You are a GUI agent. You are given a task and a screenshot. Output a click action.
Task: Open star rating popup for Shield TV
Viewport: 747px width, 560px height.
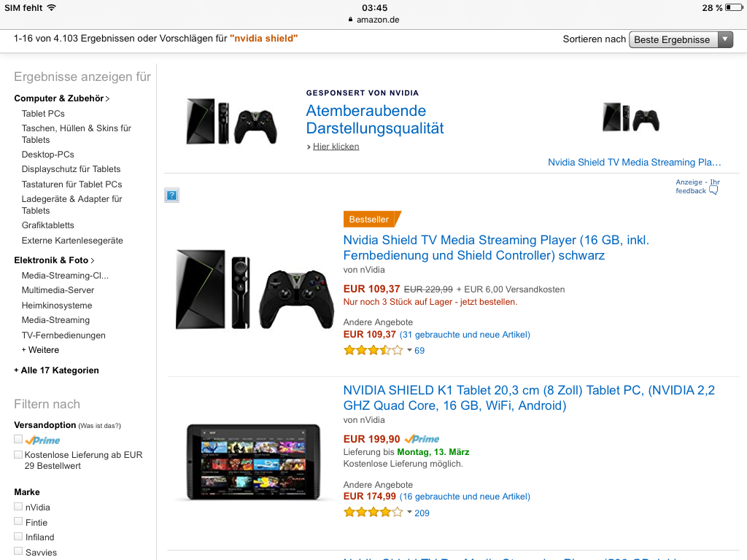coord(410,351)
